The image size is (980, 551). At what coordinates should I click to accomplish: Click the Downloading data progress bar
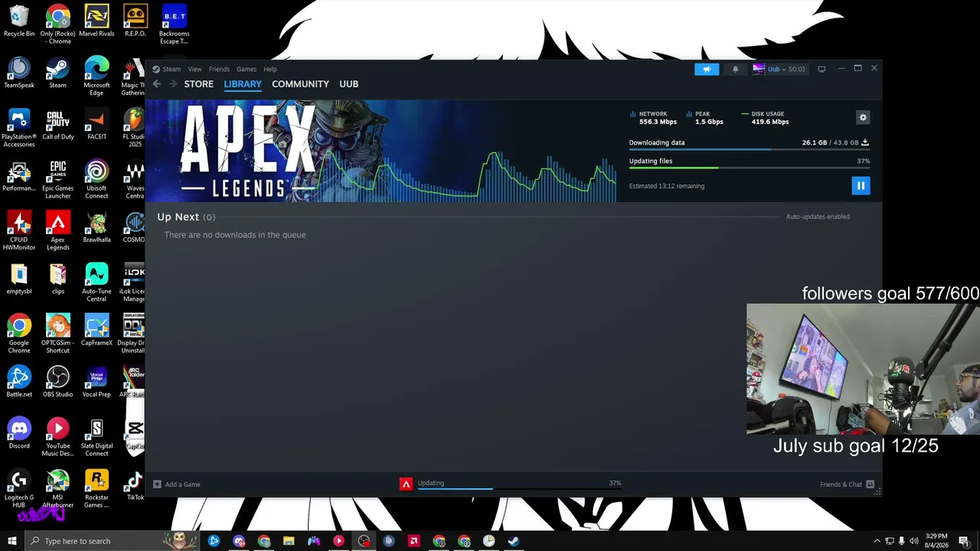[x=749, y=149]
